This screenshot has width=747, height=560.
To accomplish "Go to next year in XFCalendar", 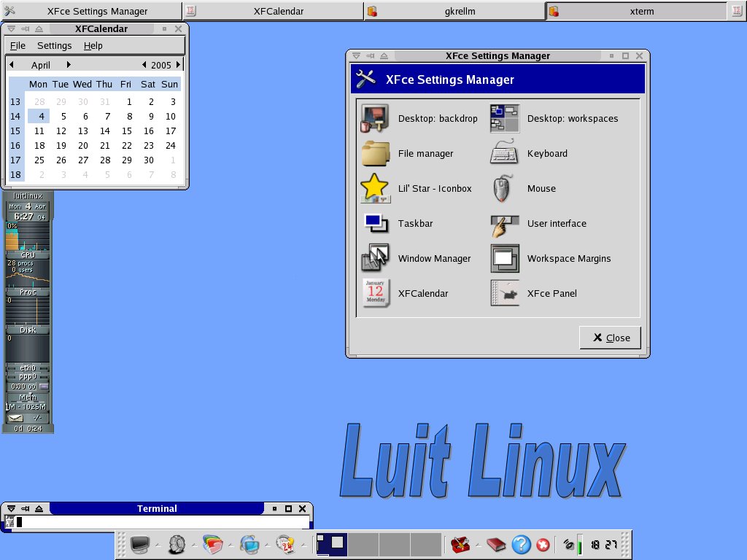I will (x=178, y=64).
